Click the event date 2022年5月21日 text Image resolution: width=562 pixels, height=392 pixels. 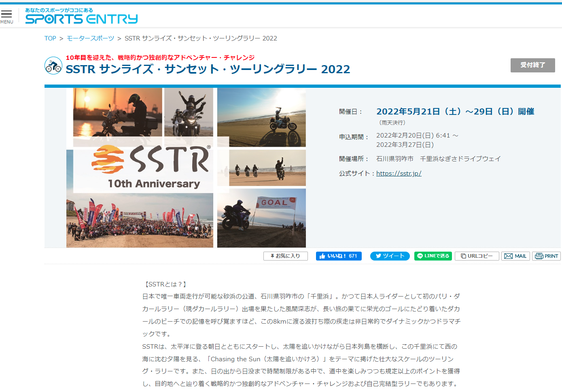click(x=455, y=112)
